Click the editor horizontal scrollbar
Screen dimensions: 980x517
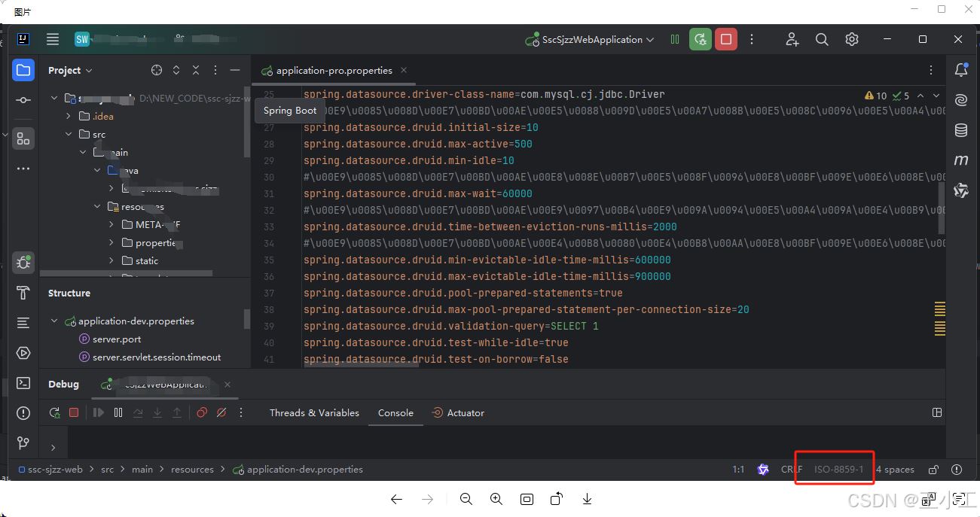pos(361,365)
